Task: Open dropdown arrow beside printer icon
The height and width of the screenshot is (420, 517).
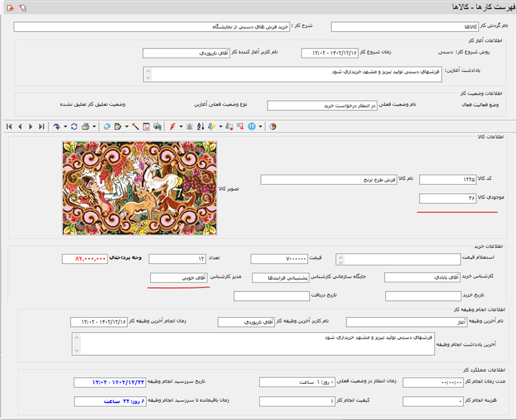Action: pyautogui.click(x=95, y=127)
